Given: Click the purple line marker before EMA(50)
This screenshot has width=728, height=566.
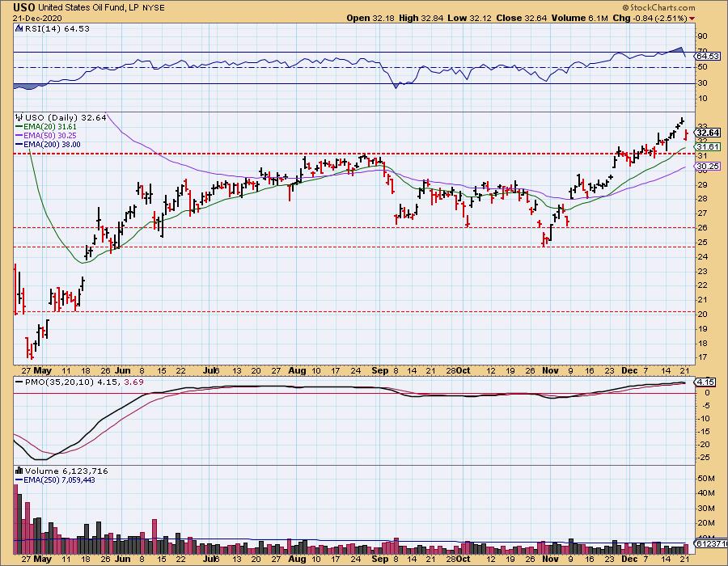Looking at the screenshot, I should pos(19,136).
